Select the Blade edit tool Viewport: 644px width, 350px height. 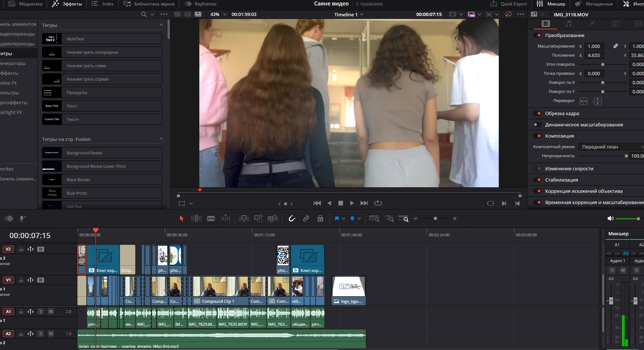click(x=211, y=219)
